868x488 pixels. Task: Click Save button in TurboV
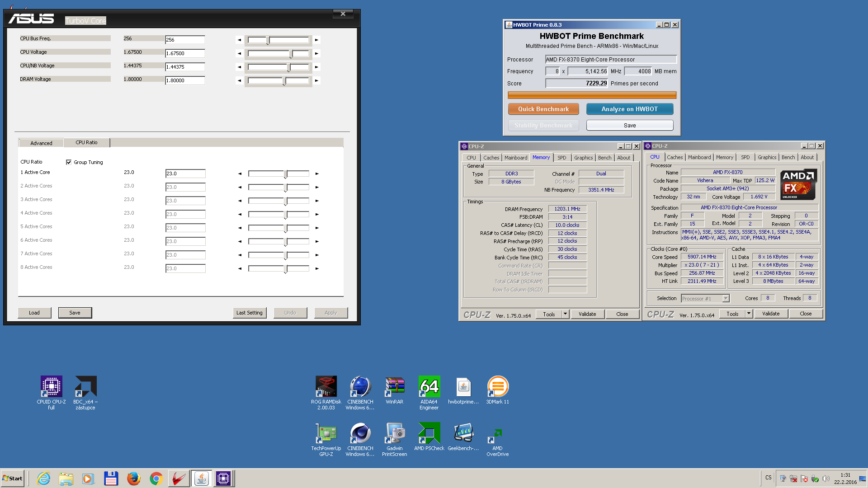click(75, 313)
